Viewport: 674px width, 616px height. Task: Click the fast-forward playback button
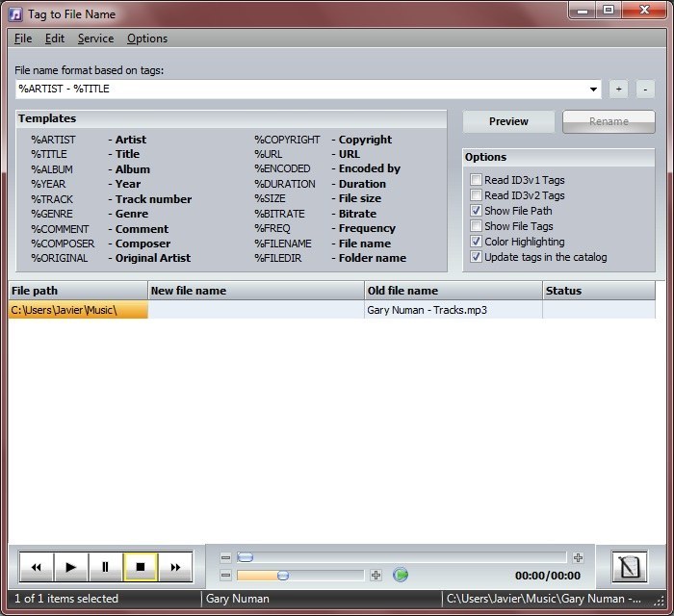(x=175, y=567)
